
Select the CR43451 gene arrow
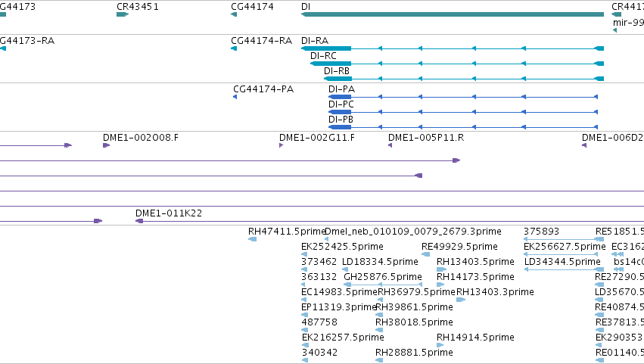[123, 14]
